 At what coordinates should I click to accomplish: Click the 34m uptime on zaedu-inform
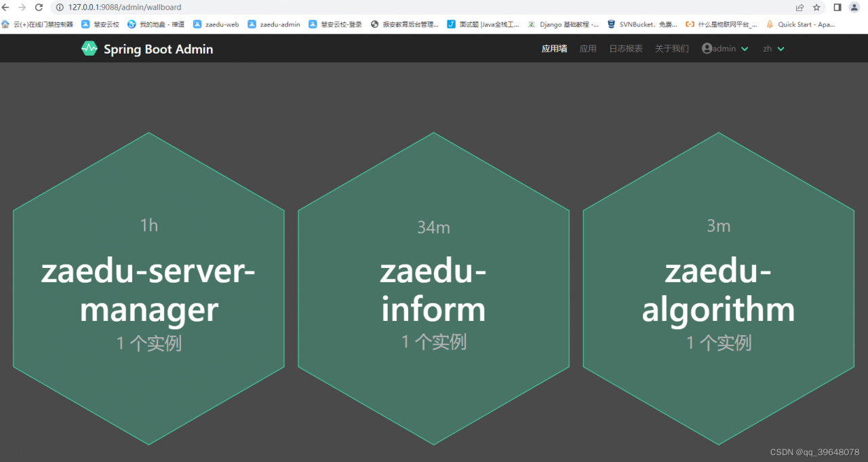pyautogui.click(x=434, y=227)
